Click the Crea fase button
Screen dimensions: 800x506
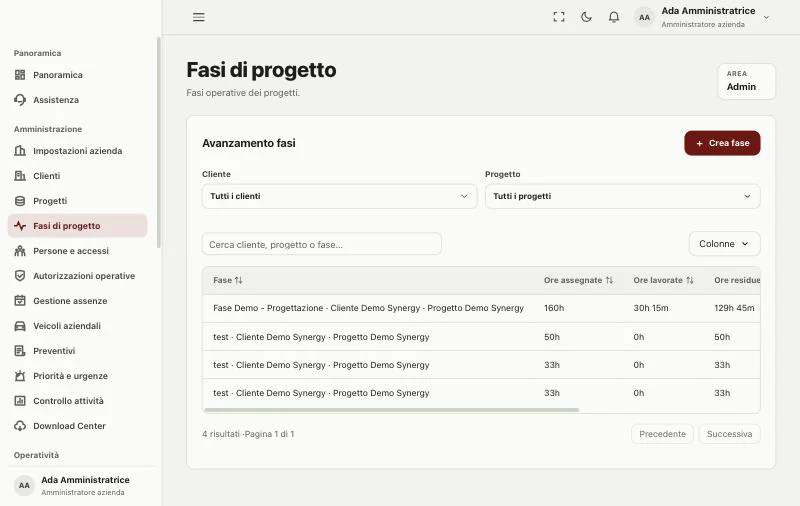pyautogui.click(x=722, y=143)
